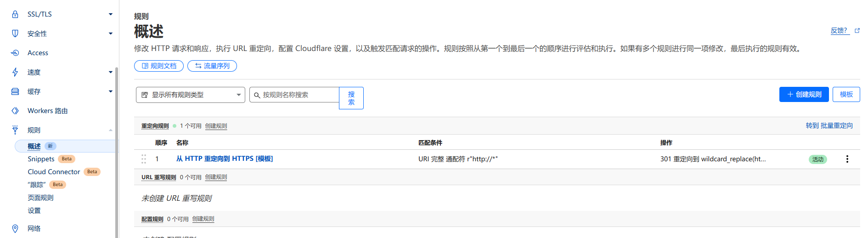Image resolution: width=868 pixels, height=238 pixels.
Task: Click the 转到 批量重定向 link
Action: coord(829,125)
